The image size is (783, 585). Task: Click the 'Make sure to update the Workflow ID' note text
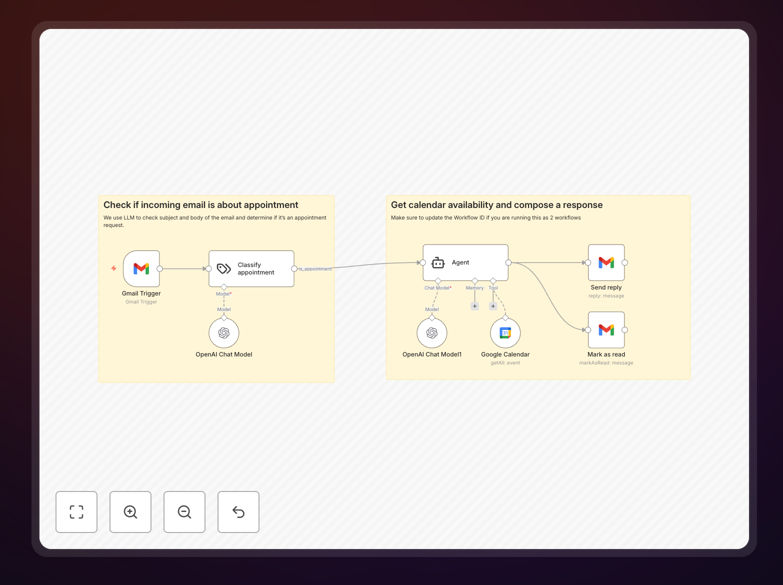point(486,218)
